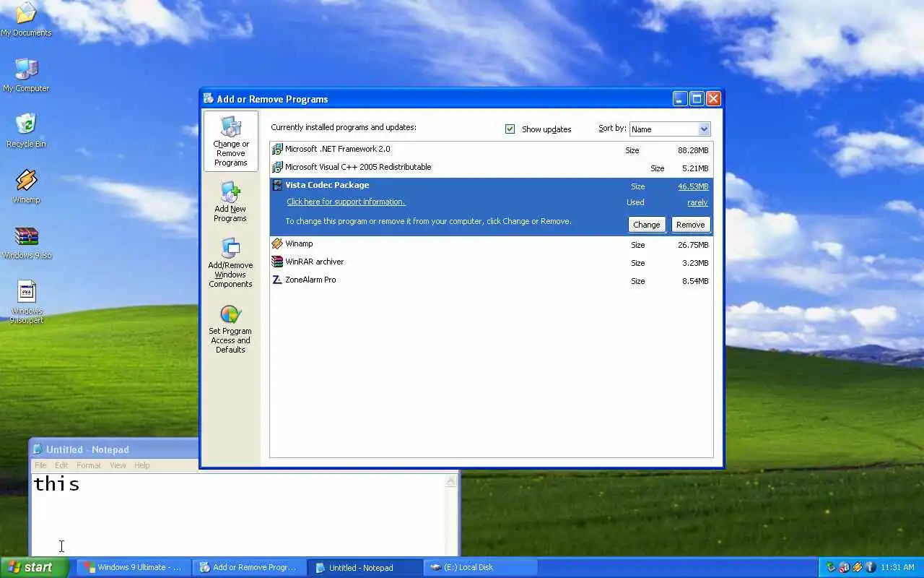924x578 pixels.
Task: Open Click here for support information link
Action: (346, 202)
